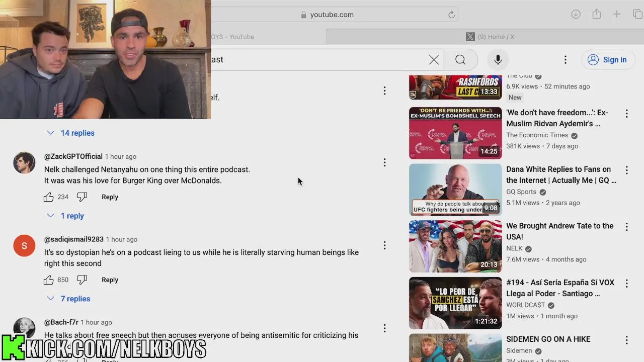Open a new tab with plus icon
Screen dimensions: 644x362
[617, 14]
